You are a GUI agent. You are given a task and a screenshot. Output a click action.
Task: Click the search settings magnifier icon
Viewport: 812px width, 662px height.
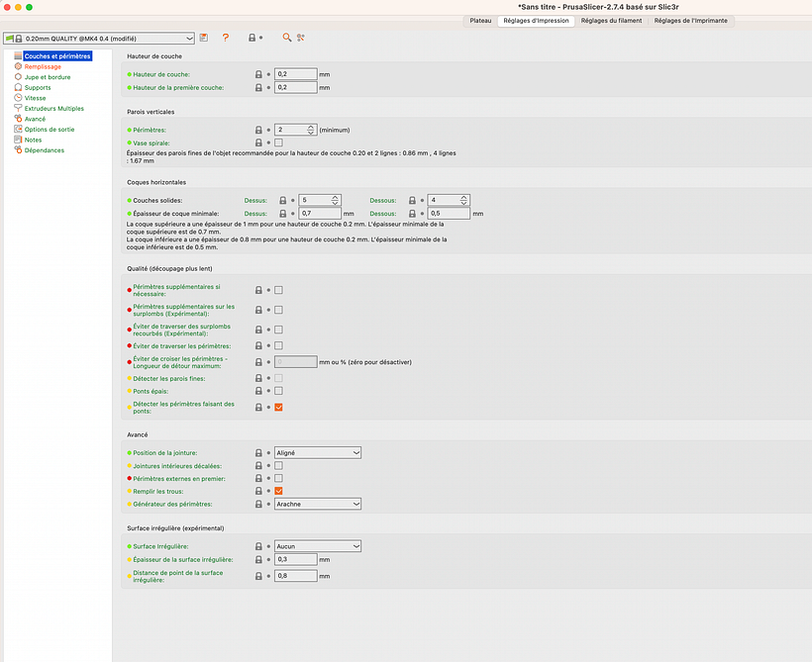[x=287, y=38]
